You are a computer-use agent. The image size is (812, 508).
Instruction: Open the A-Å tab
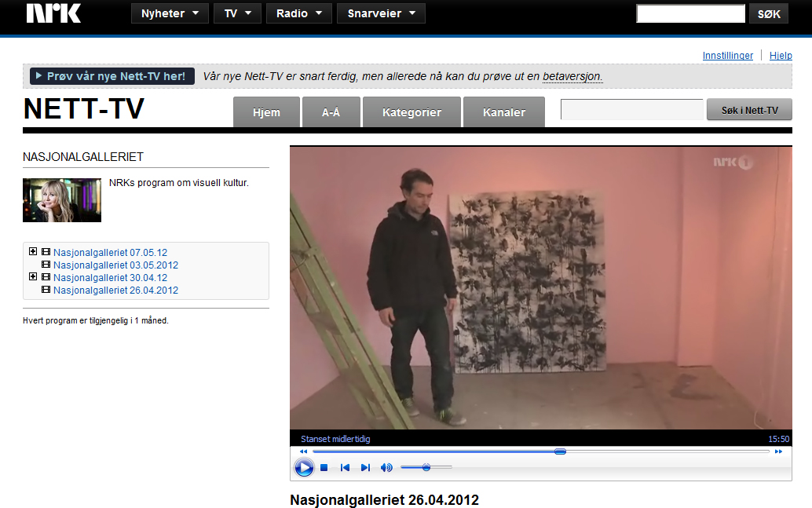pyautogui.click(x=331, y=111)
